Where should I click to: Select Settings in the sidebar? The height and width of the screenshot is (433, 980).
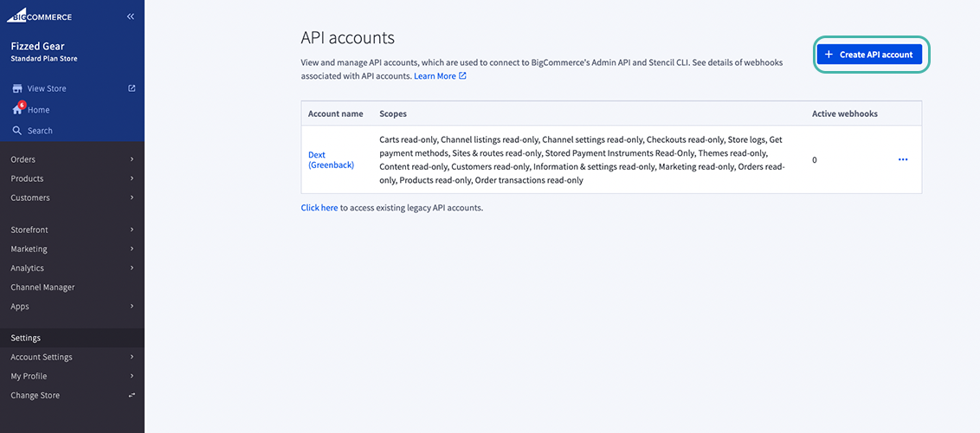(x=26, y=338)
